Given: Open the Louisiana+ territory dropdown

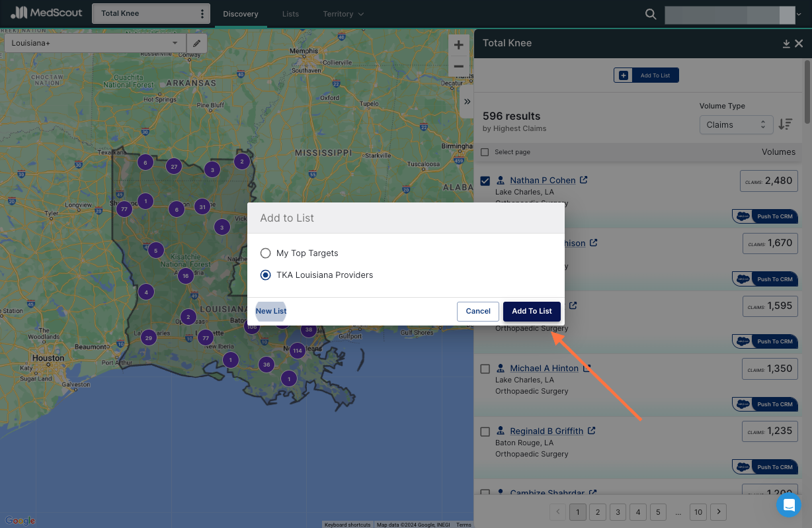Looking at the screenshot, I should 95,43.
